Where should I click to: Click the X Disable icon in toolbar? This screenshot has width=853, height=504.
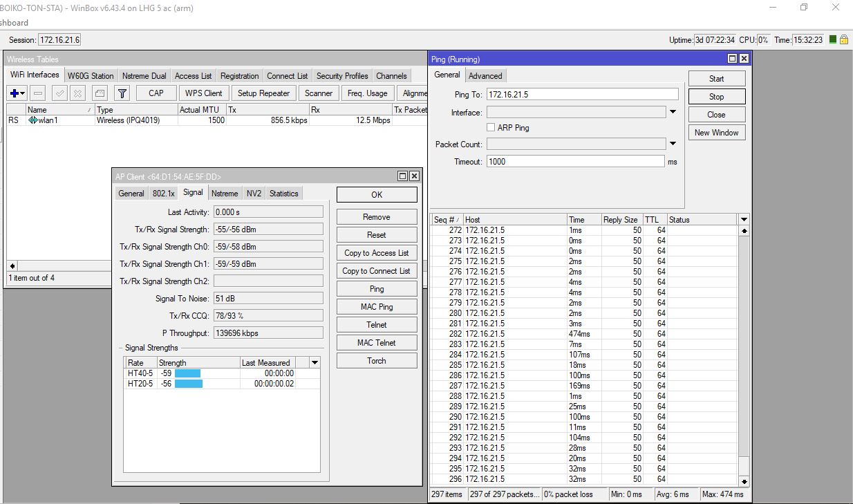78,93
